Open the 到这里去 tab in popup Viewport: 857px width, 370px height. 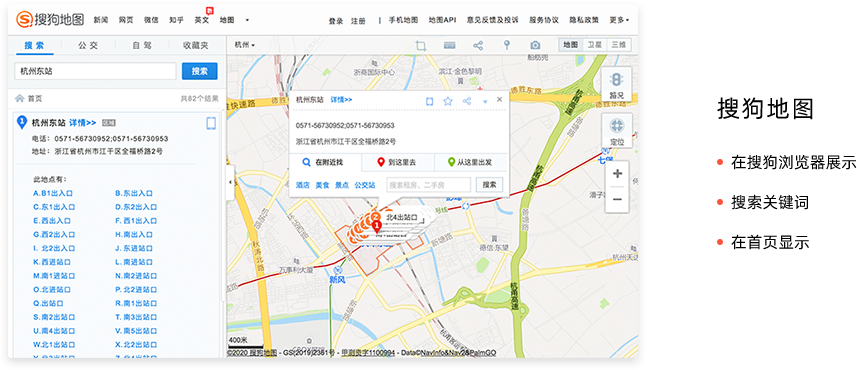(397, 162)
